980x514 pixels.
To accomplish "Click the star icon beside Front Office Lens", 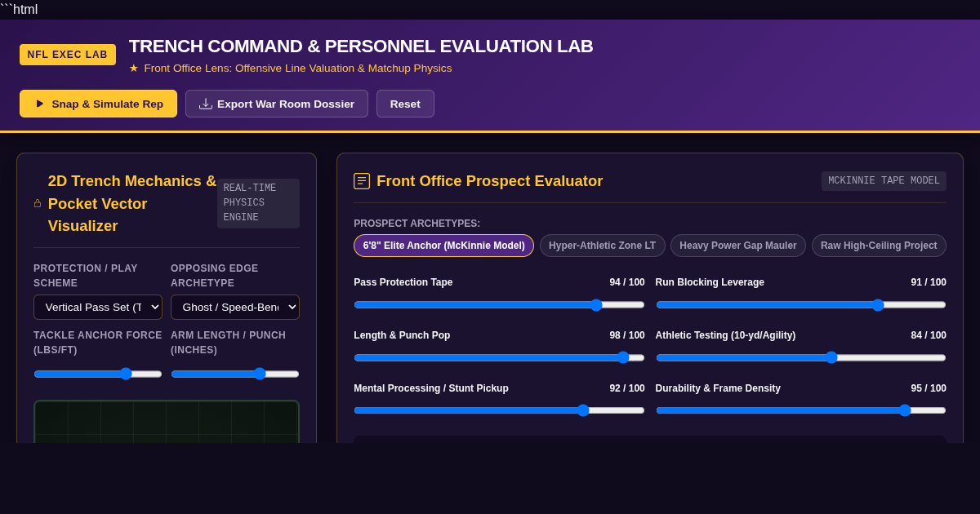I will [134, 69].
